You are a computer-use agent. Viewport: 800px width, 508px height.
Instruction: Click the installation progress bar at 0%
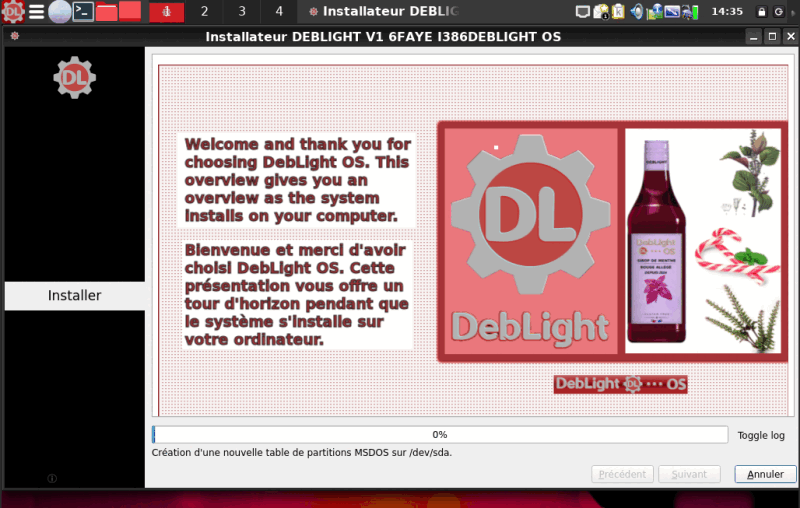pos(440,435)
